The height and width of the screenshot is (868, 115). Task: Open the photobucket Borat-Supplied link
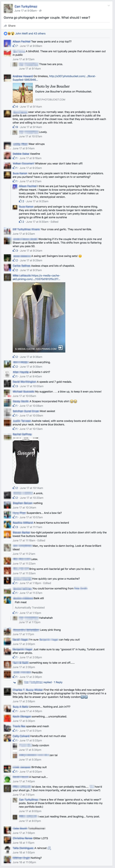tap(54, 78)
